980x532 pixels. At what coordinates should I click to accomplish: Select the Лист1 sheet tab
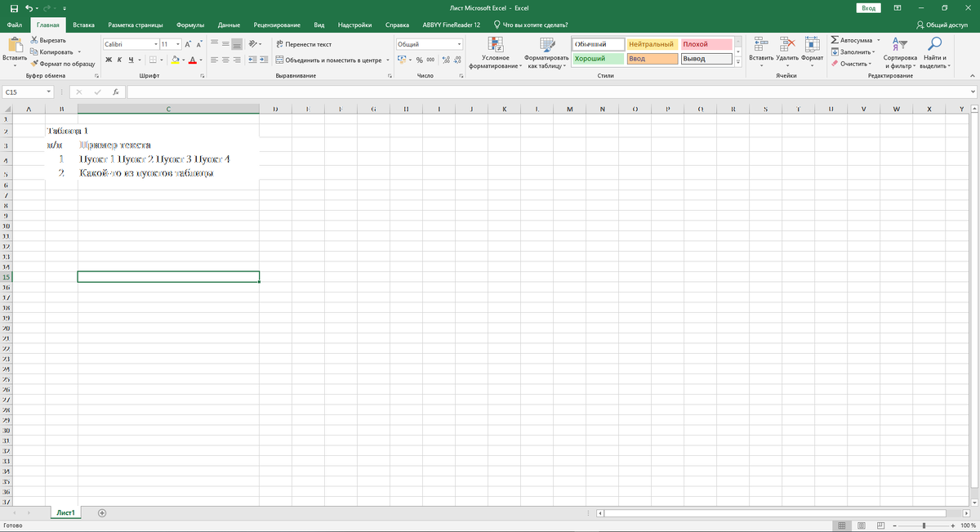click(x=65, y=513)
